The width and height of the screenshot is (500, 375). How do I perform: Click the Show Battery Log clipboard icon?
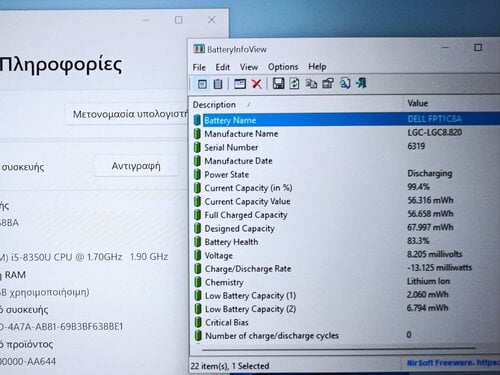pos(218,84)
